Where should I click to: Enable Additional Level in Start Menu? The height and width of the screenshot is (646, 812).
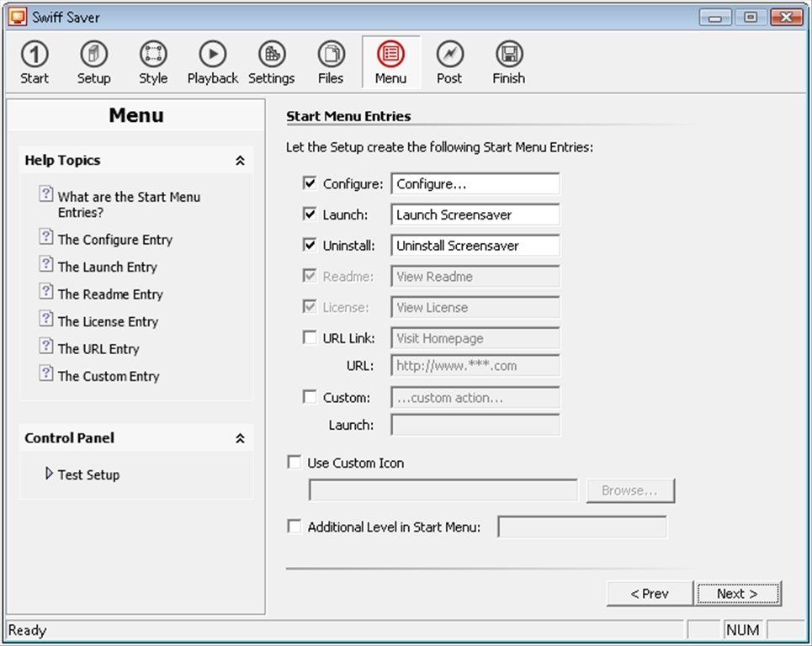(295, 527)
